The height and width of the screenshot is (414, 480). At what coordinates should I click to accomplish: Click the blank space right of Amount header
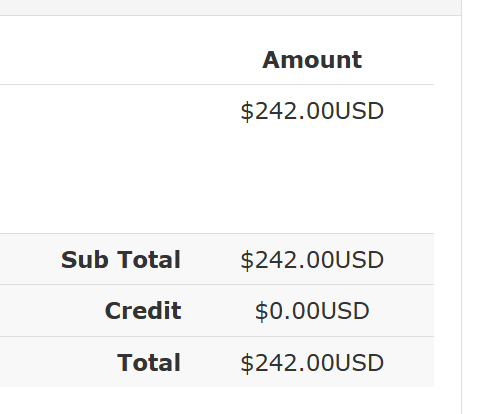[398, 60]
